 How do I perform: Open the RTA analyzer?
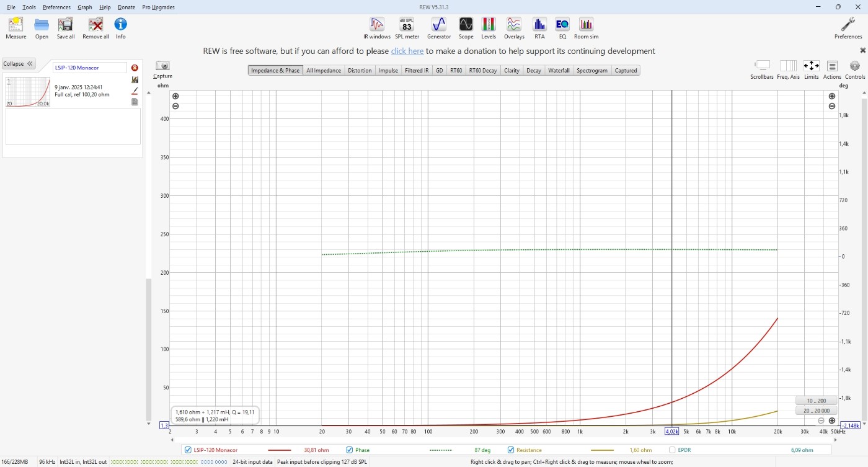point(539,29)
